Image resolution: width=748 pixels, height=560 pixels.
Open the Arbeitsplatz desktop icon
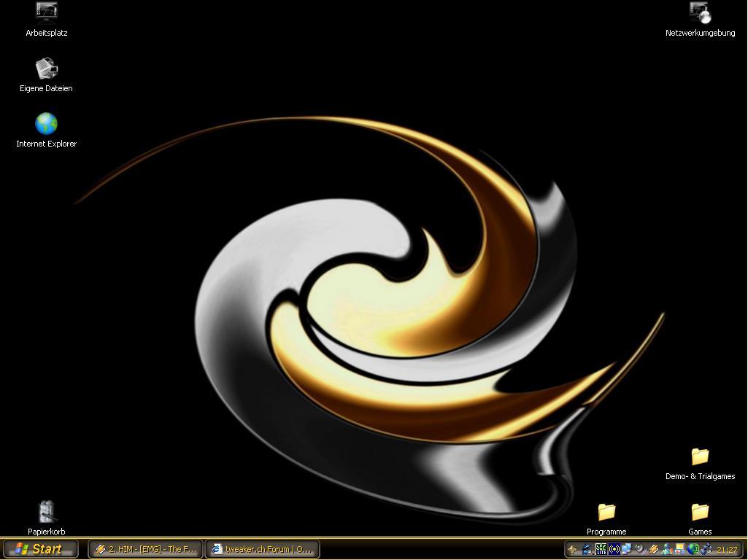(46, 12)
